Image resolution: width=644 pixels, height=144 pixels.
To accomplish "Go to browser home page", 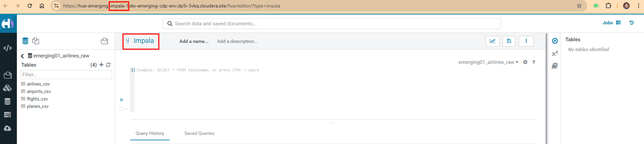I will (42, 6).
